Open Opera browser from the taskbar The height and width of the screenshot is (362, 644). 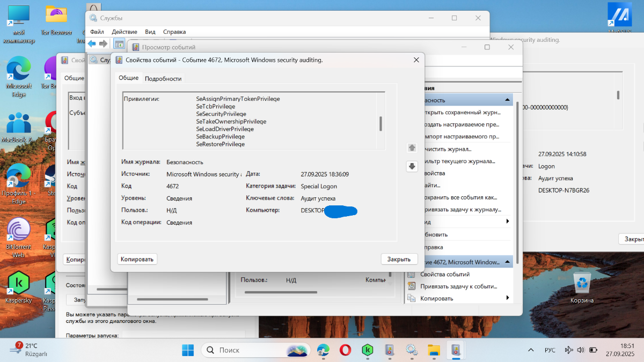tap(346, 350)
